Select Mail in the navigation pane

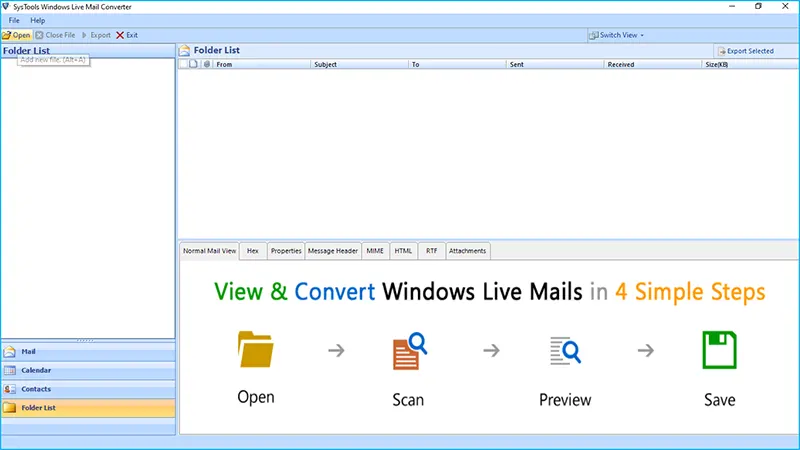(x=88, y=352)
